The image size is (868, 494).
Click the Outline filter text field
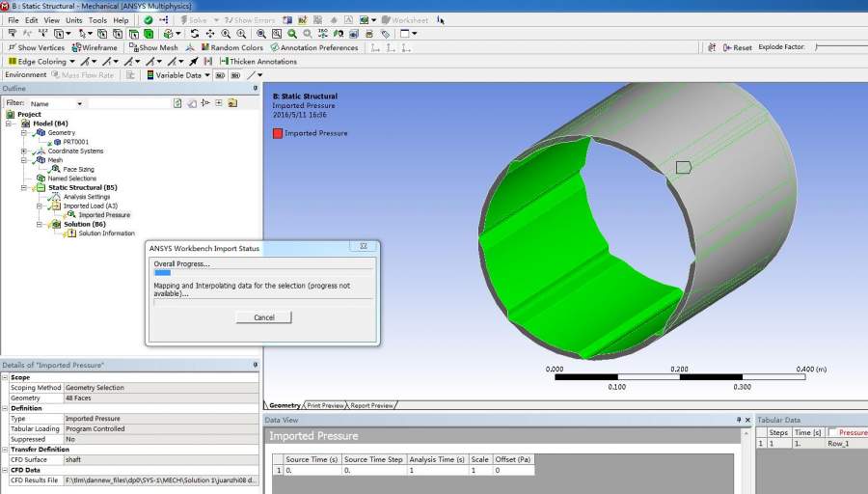click(x=129, y=103)
